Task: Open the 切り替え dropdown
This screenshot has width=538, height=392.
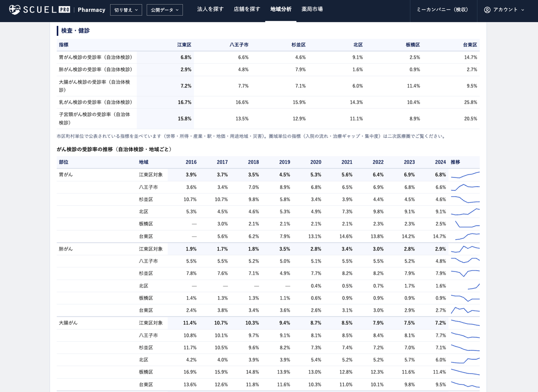Action: pyautogui.click(x=126, y=10)
